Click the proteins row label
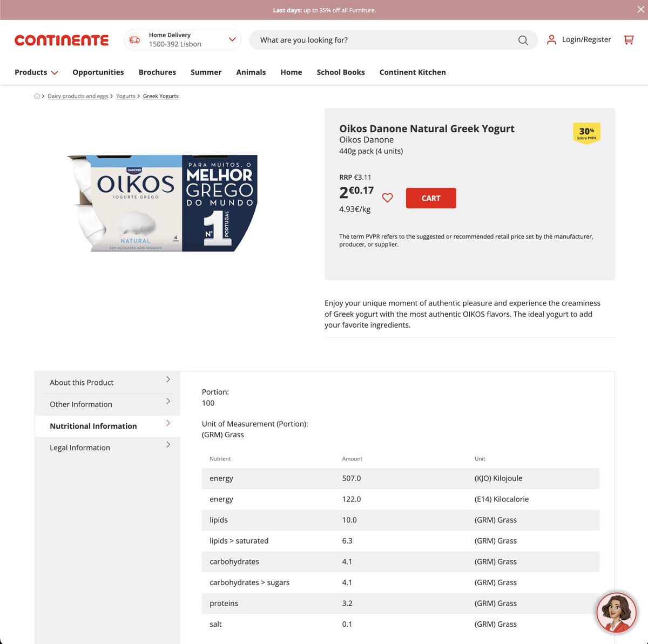 pyautogui.click(x=224, y=604)
